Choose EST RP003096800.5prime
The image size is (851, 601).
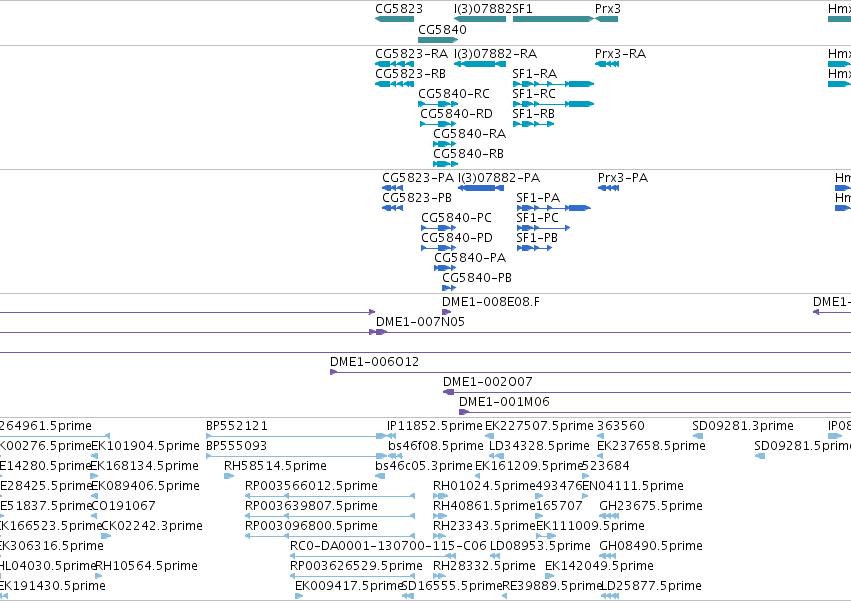pyautogui.click(x=330, y=536)
